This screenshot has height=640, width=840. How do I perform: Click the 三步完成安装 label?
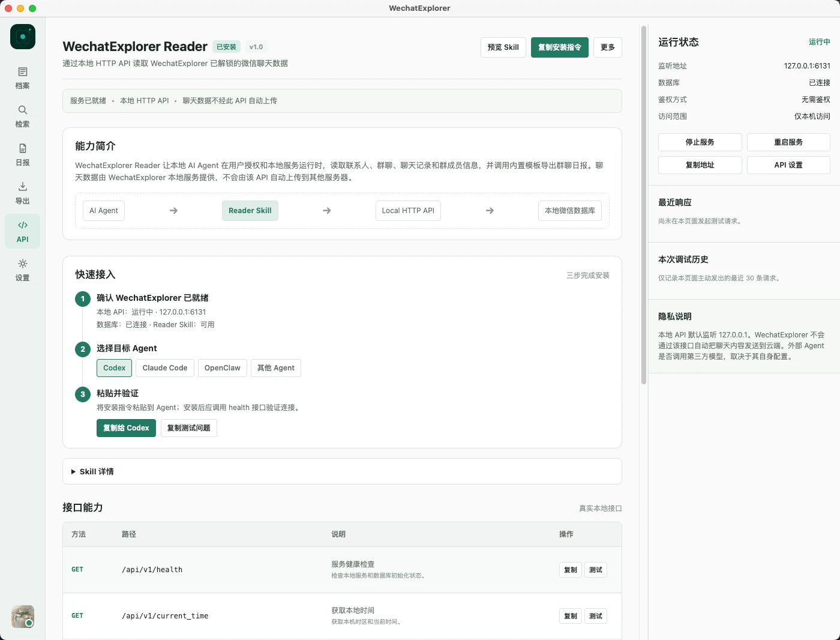point(588,276)
